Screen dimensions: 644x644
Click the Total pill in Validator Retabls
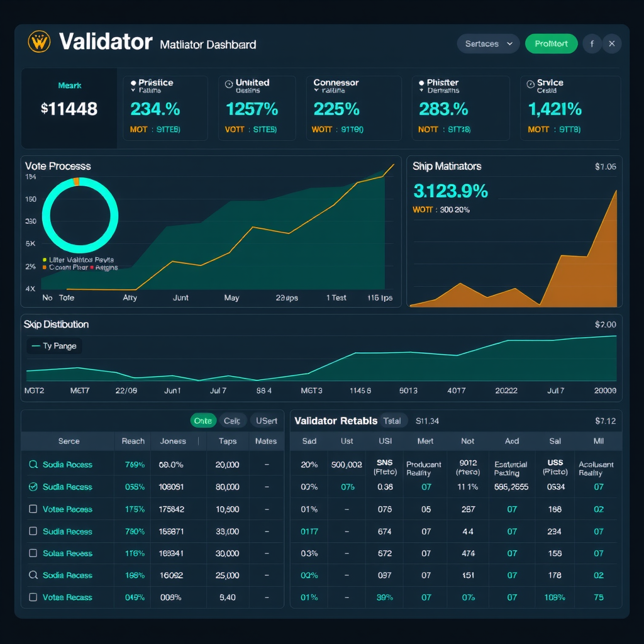(x=392, y=421)
